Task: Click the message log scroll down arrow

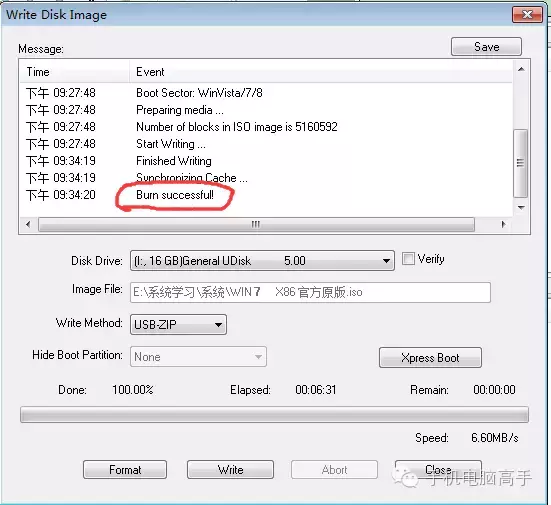Action: [x=521, y=207]
